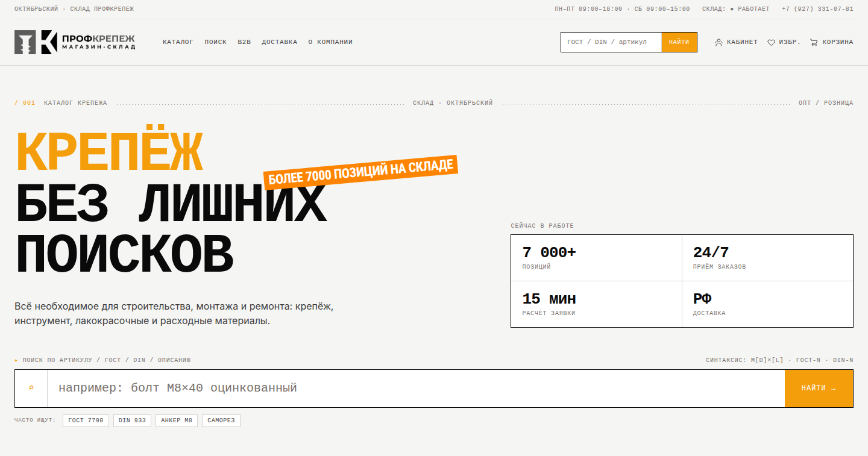Click the 'Часто ищут:' label
The height and width of the screenshot is (456, 868).
35,420
